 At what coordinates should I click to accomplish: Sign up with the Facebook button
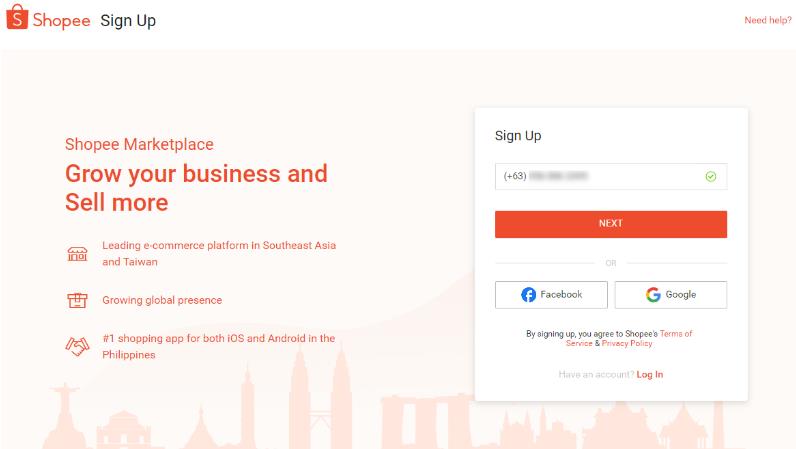[x=551, y=295]
